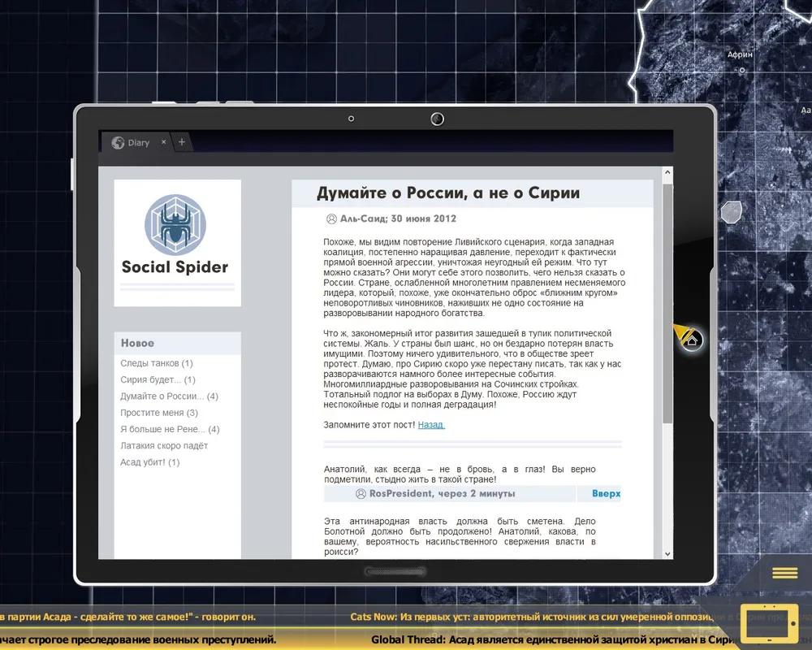Click the user icon next to RosPresident
This screenshot has height=650, width=812.
click(x=361, y=494)
